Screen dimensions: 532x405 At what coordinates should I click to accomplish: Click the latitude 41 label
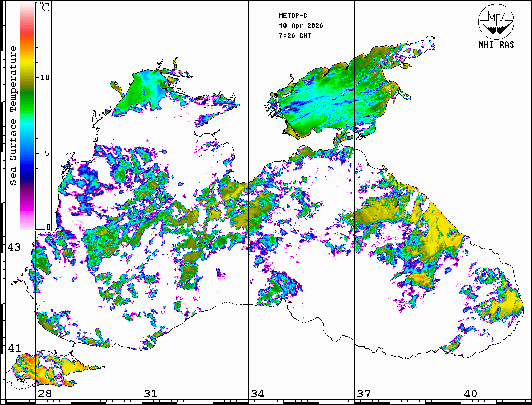point(14,348)
